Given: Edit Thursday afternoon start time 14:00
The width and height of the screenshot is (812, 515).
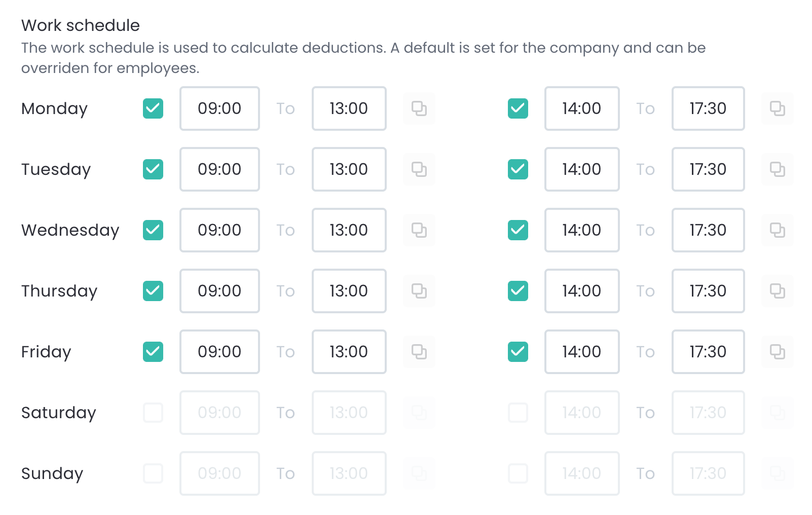Looking at the screenshot, I should click(582, 291).
